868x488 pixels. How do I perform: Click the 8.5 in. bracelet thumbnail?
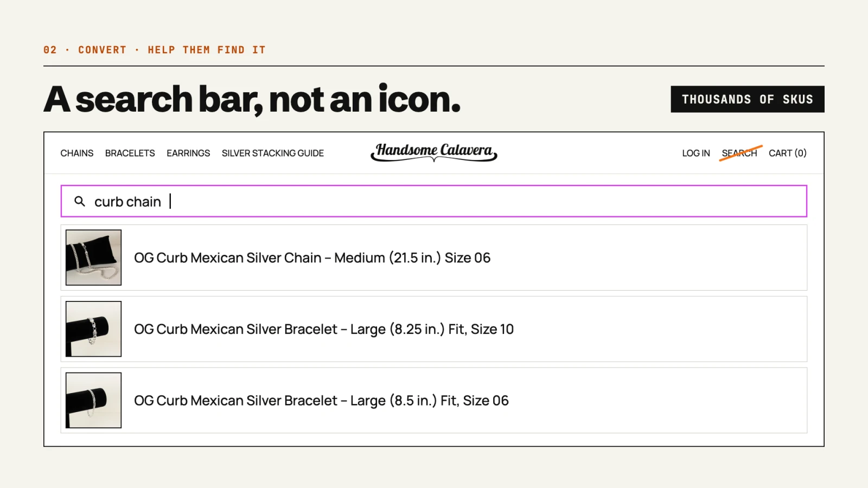[x=93, y=400]
